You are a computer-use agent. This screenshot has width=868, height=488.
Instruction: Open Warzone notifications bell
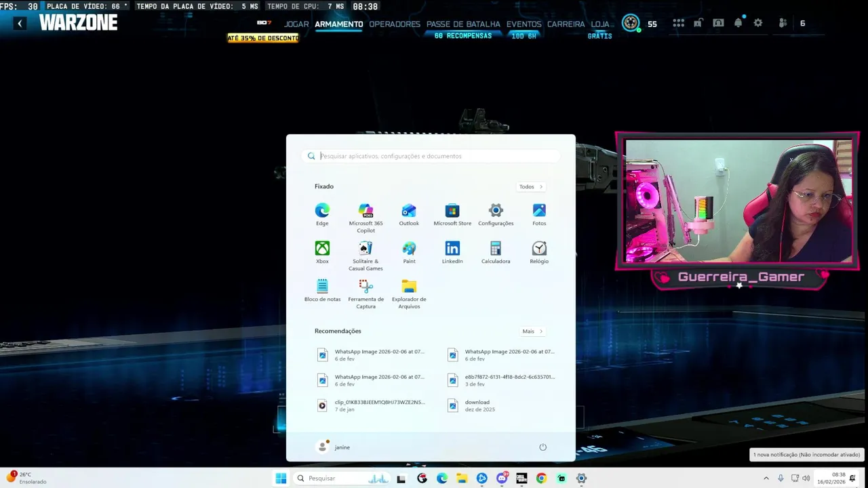(x=738, y=22)
